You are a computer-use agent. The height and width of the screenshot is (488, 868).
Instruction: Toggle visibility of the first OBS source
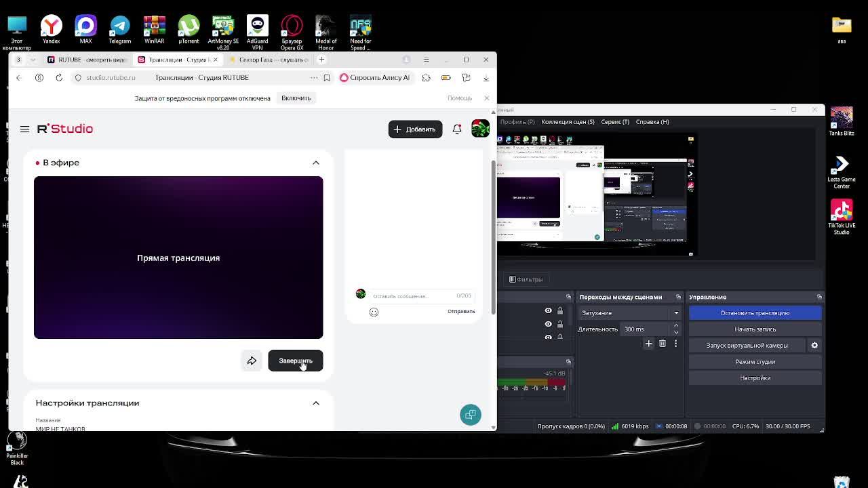pyautogui.click(x=548, y=311)
